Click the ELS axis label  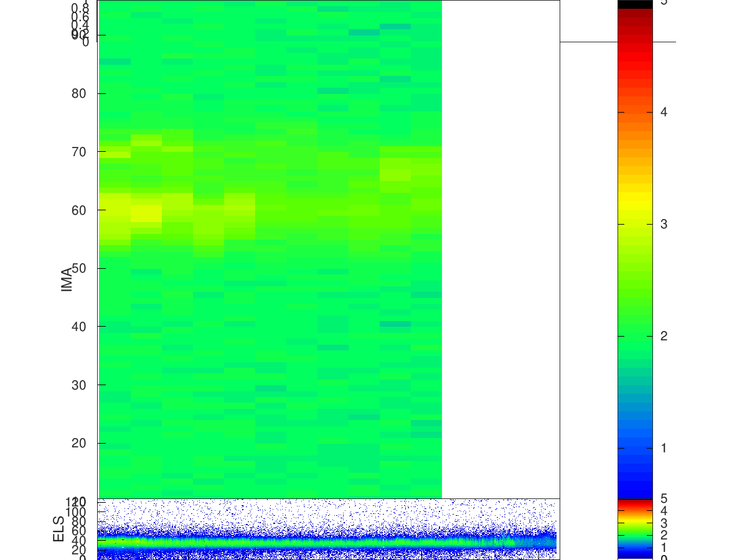[59, 528]
